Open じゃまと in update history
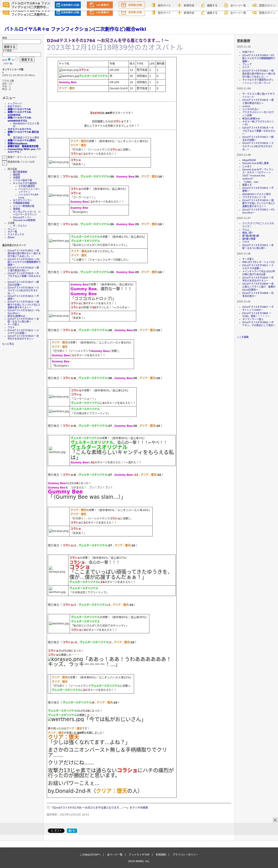The height and width of the screenshot is (868, 278). coord(247,166)
